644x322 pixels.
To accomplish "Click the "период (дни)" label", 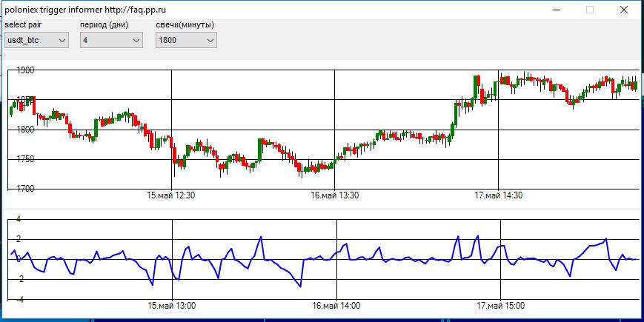I will 104,25.
